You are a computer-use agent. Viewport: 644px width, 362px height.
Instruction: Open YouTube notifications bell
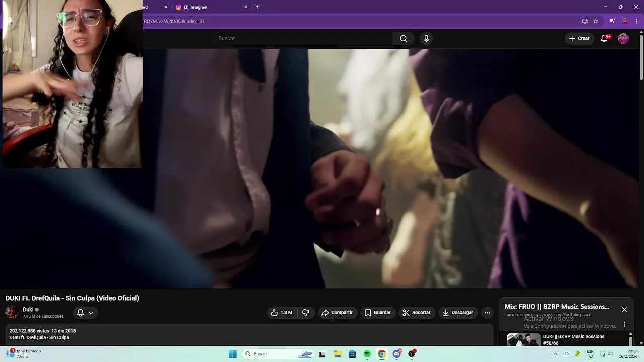coord(604,38)
